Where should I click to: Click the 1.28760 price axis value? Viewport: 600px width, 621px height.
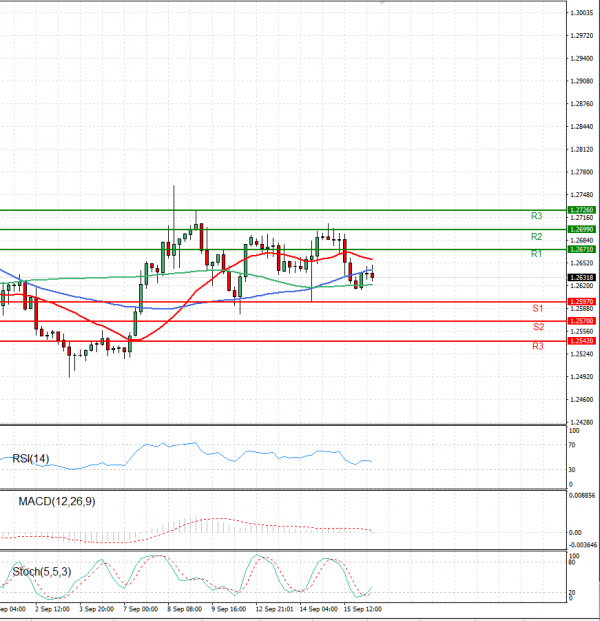(581, 104)
